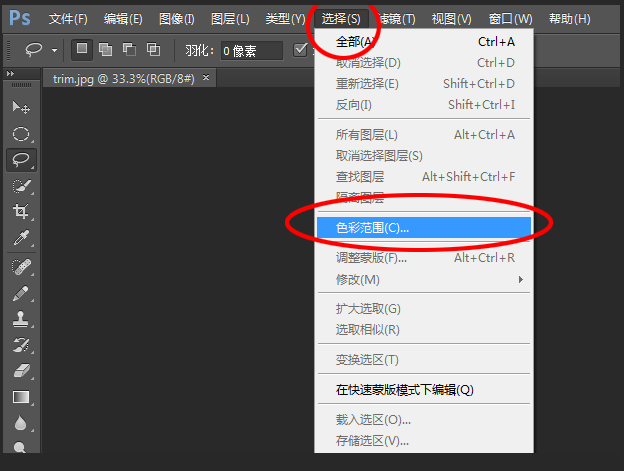Select the Clone Stamp tool

tap(21, 319)
